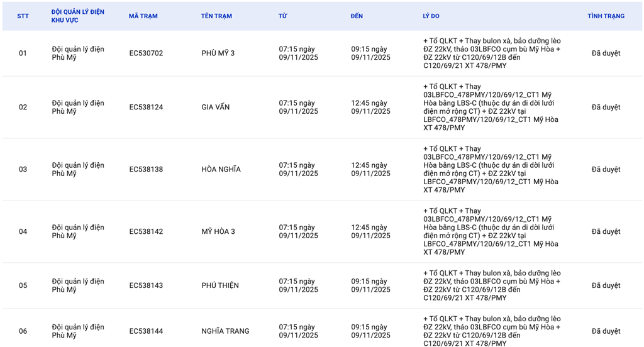Click the LÝ DO column header
This screenshot has height=347, width=644.
431,16
